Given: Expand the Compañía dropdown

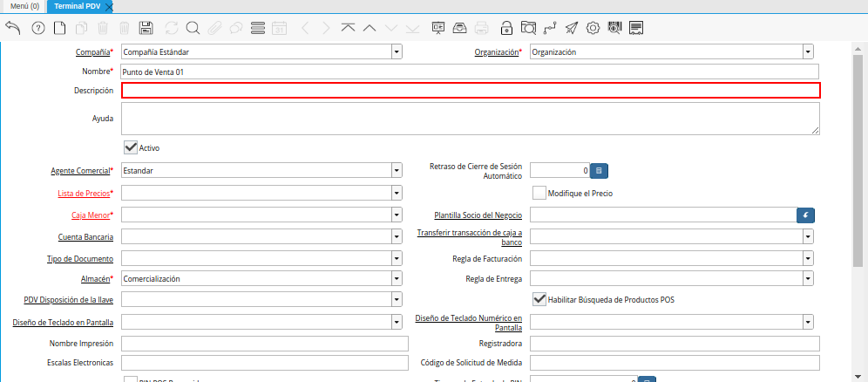Looking at the screenshot, I should click(397, 52).
